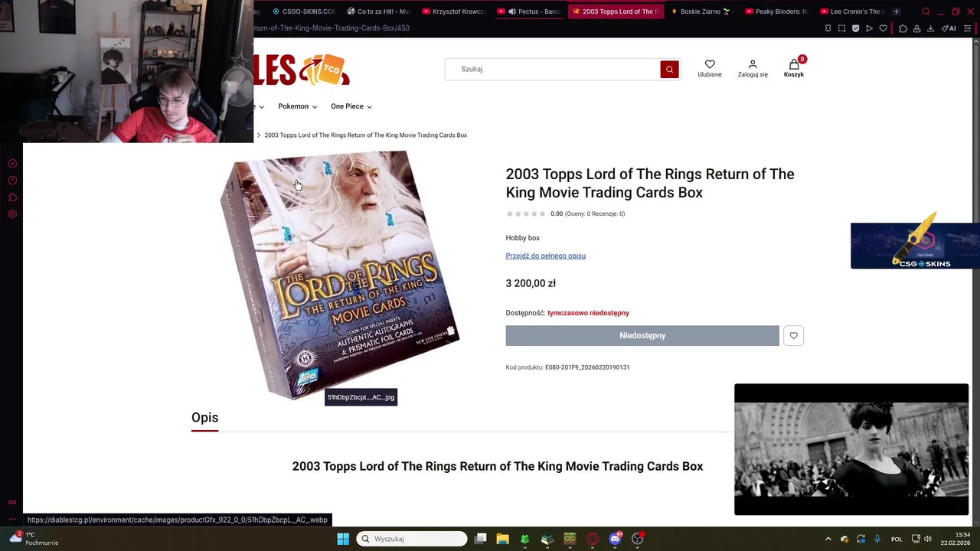Image resolution: width=980 pixels, height=551 pixels.
Task: Bookmark page with address bar heart
Action: (883, 28)
